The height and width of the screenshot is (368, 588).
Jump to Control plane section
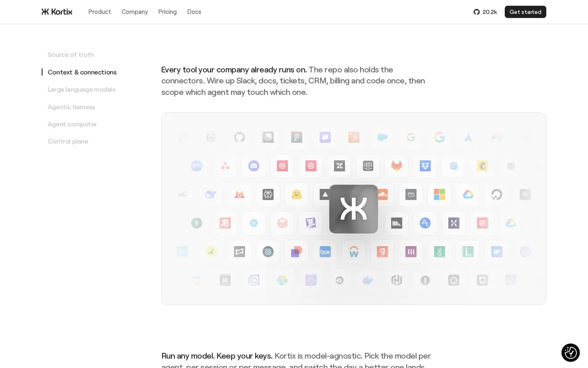(x=68, y=141)
